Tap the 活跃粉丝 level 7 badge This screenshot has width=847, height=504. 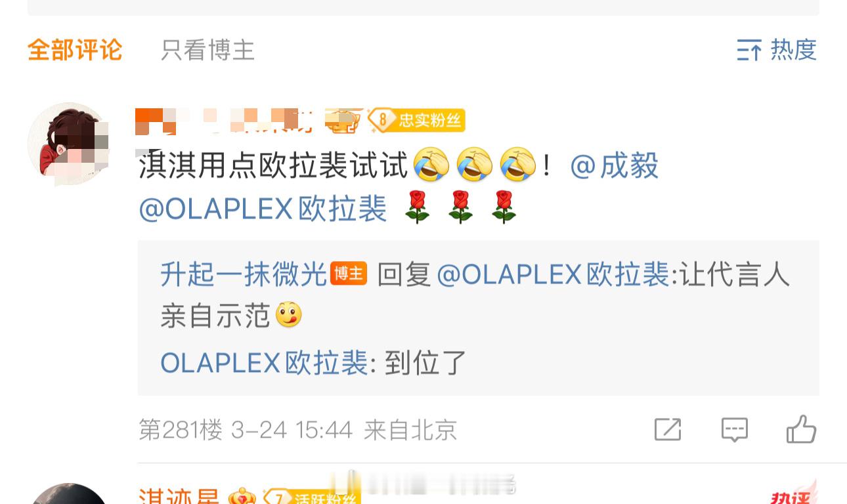311,497
